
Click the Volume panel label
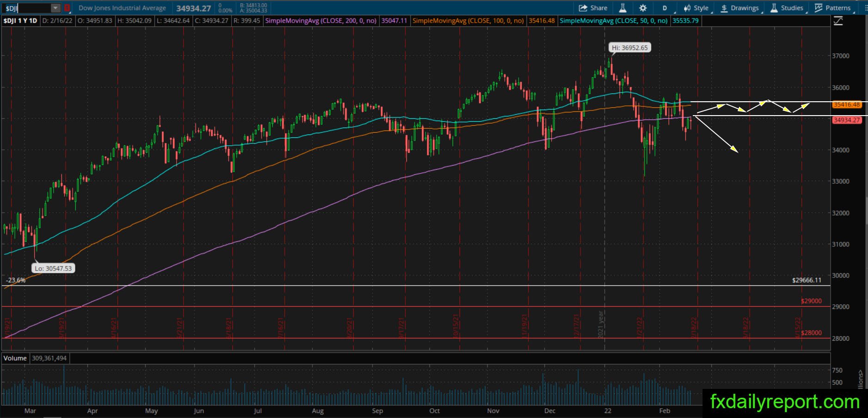point(15,358)
